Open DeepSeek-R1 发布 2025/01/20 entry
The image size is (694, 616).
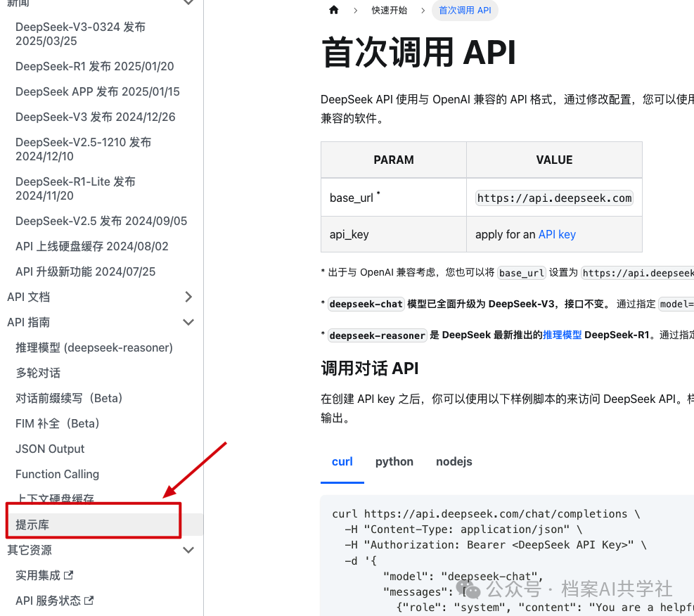(x=95, y=66)
